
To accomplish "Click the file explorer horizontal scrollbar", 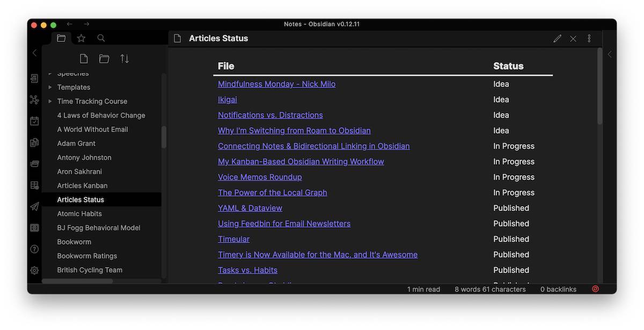I will (77, 281).
